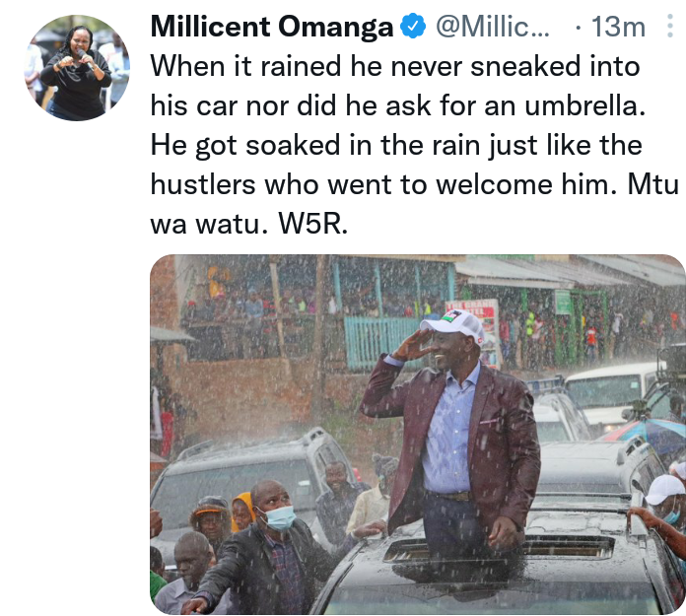Click the microphone in the avatar picture
This screenshot has width=686, height=616.
coord(86,59)
